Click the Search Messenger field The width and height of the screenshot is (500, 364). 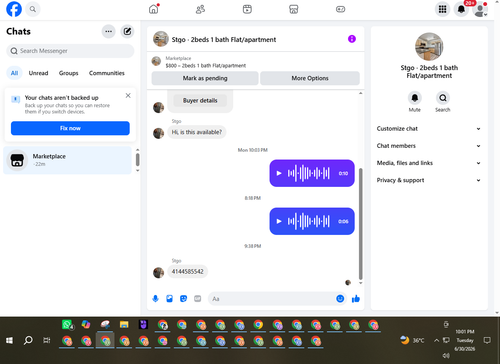pyautogui.click(x=70, y=51)
